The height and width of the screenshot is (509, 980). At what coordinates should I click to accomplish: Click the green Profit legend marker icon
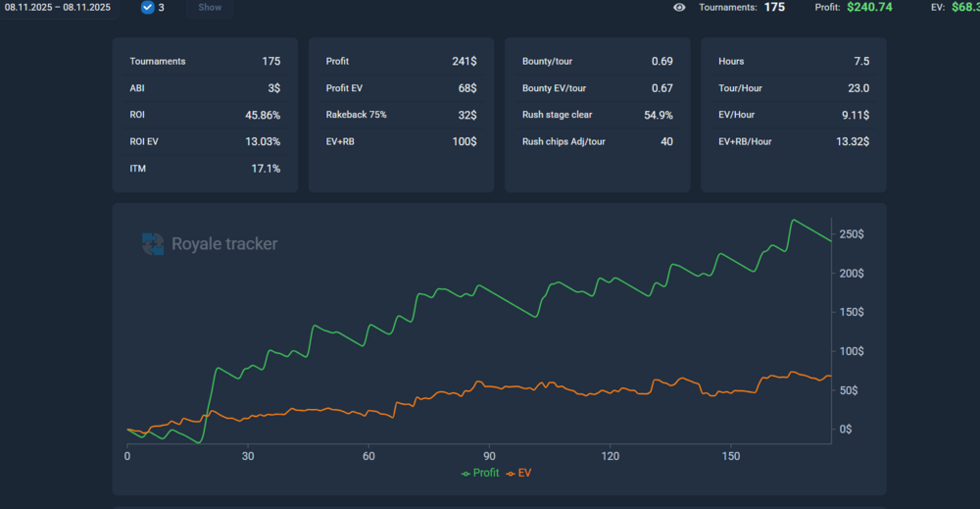(465, 473)
